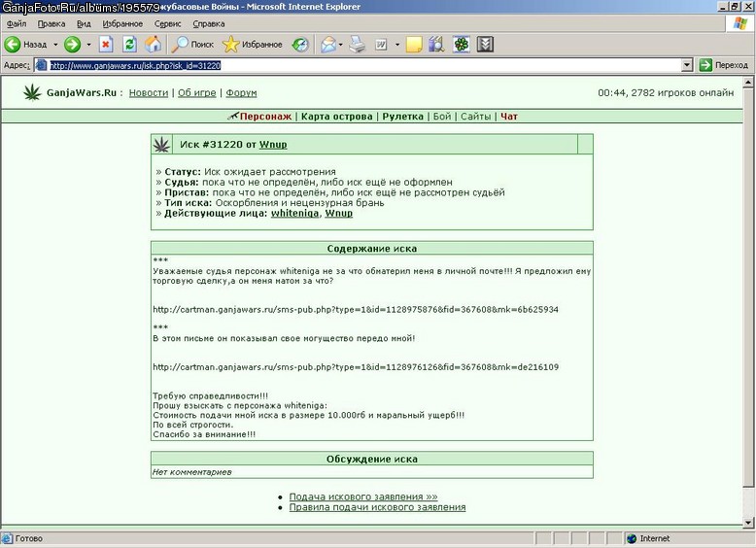Open the Правка menu
Screen dimensions: 756x548
tap(52, 23)
